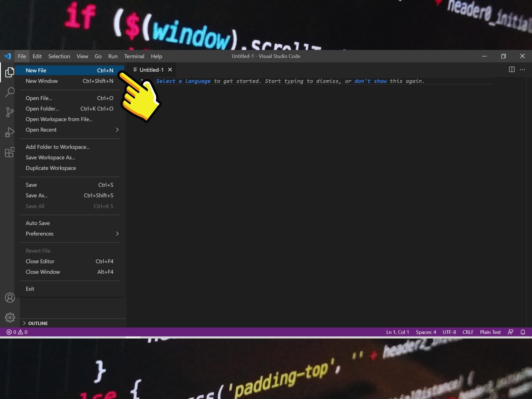The height and width of the screenshot is (399, 532).
Task: Open the Edit menu
Action: [x=37, y=56]
